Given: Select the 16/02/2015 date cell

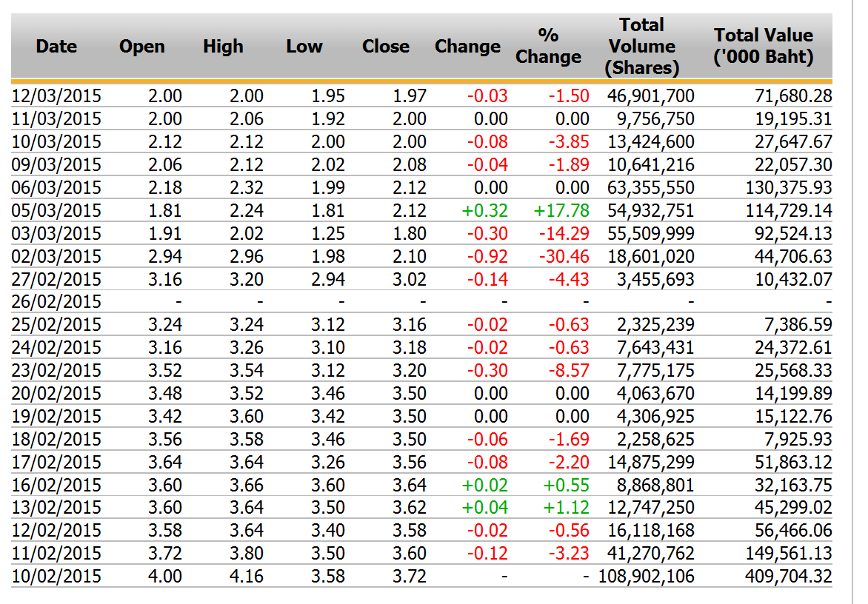Looking at the screenshot, I should coord(56,485).
